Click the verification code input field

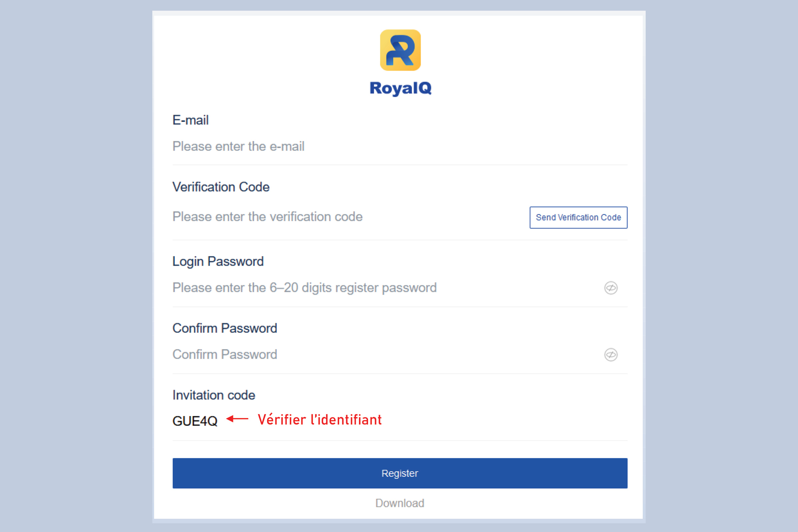349,217
